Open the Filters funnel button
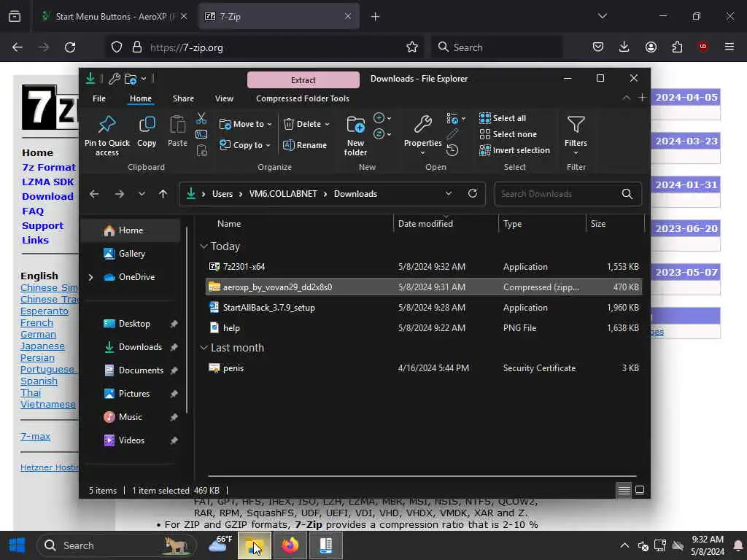747x560 pixels. (576, 136)
